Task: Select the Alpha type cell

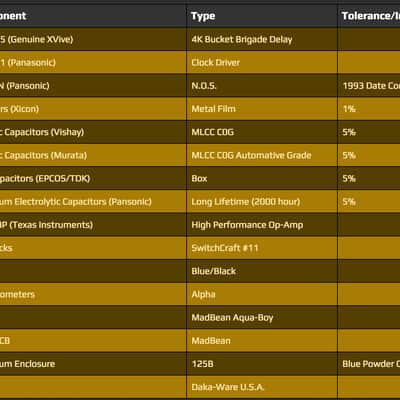Action: (x=262, y=294)
